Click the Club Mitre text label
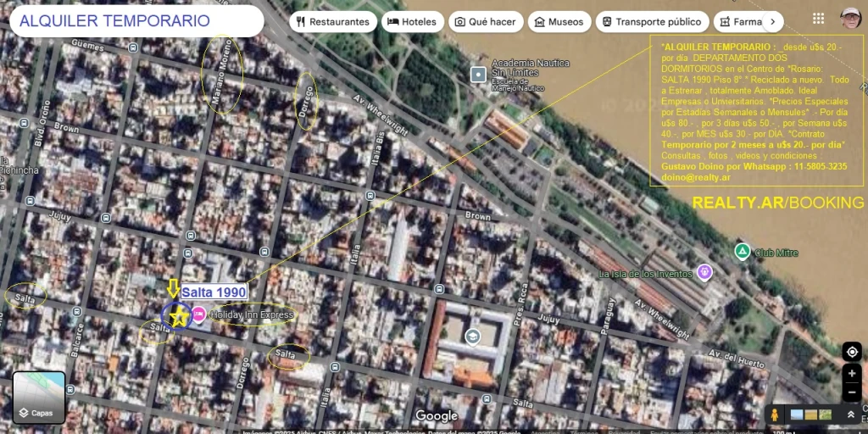This screenshot has width=868, height=434. coord(776,253)
